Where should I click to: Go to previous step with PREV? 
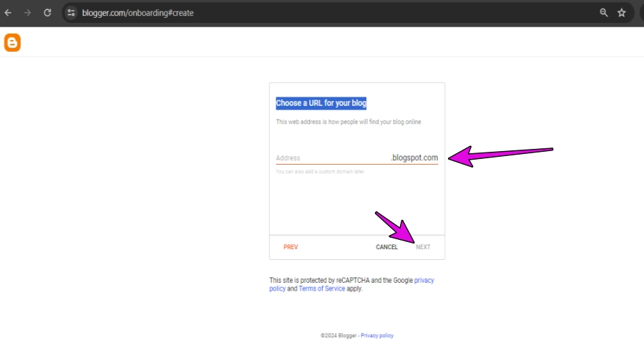pyautogui.click(x=291, y=247)
